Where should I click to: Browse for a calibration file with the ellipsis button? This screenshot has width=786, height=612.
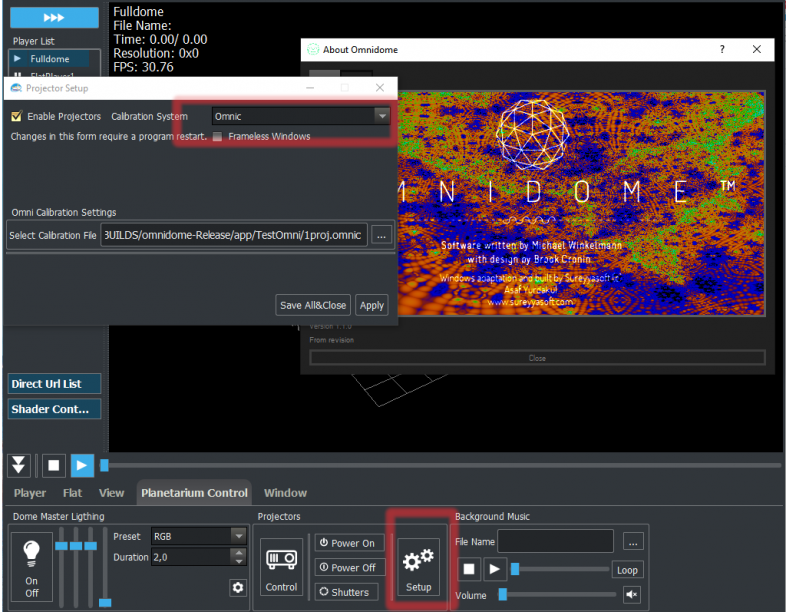pos(381,235)
